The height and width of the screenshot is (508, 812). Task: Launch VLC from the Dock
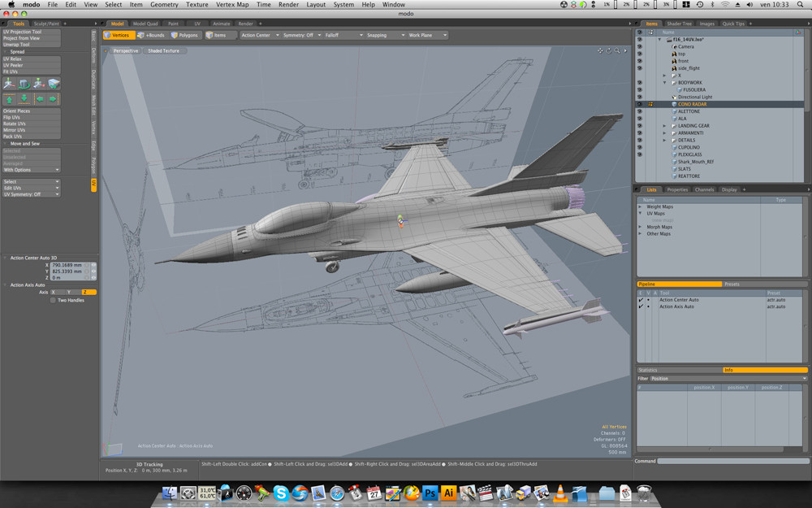[x=560, y=493]
